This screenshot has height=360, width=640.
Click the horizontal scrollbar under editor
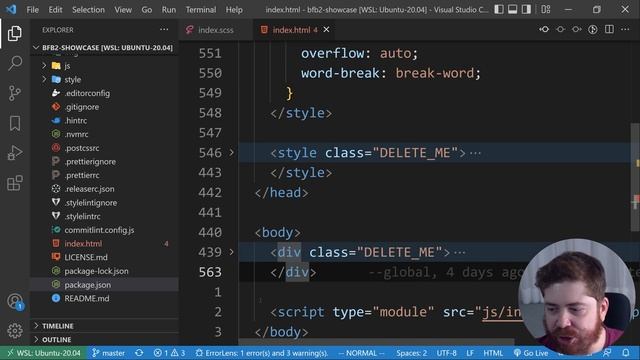tap(376, 342)
